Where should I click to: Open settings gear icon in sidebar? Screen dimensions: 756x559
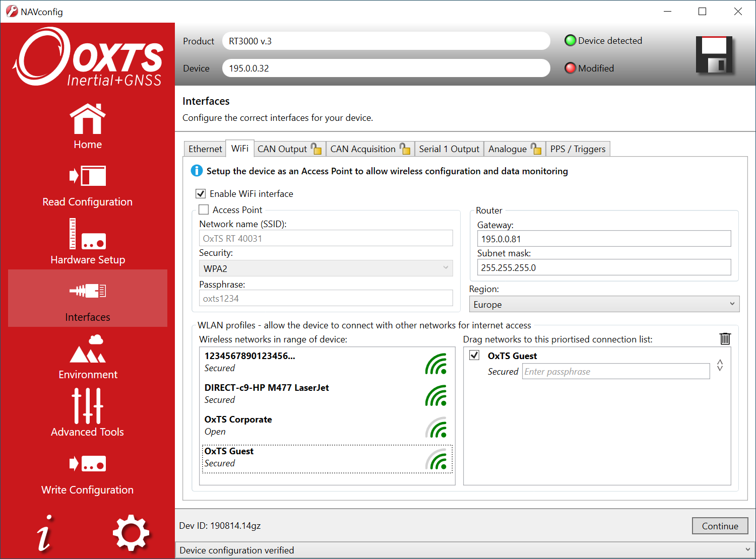pyautogui.click(x=131, y=533)
